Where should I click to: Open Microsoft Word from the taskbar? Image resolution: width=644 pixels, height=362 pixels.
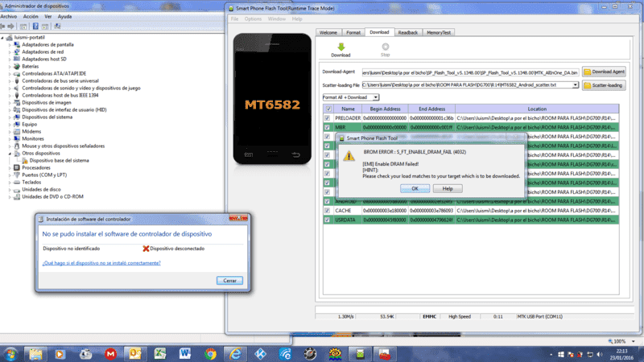tap(185, 353)
